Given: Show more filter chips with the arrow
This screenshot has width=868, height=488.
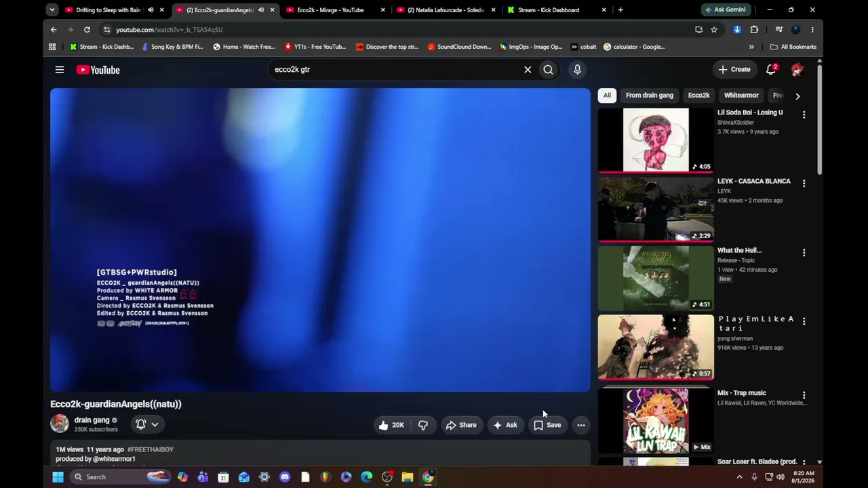Looking at the screenshot, I should 797,96.
